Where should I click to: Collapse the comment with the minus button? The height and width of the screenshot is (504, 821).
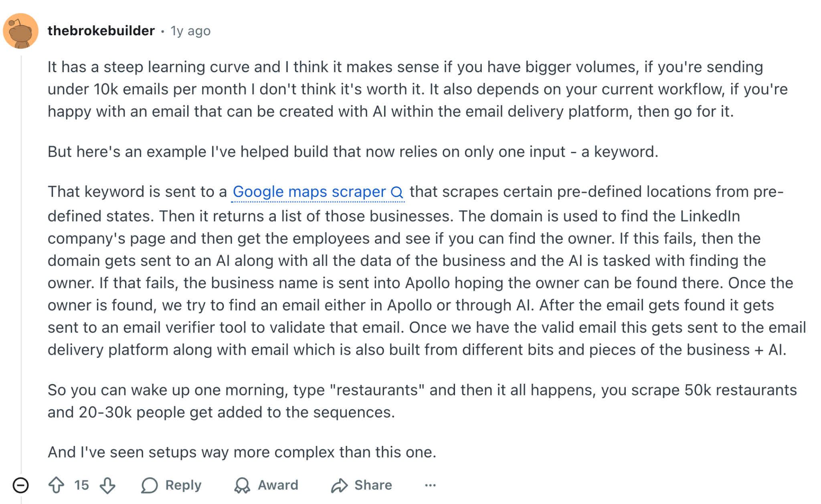click(x=20, y=485)
